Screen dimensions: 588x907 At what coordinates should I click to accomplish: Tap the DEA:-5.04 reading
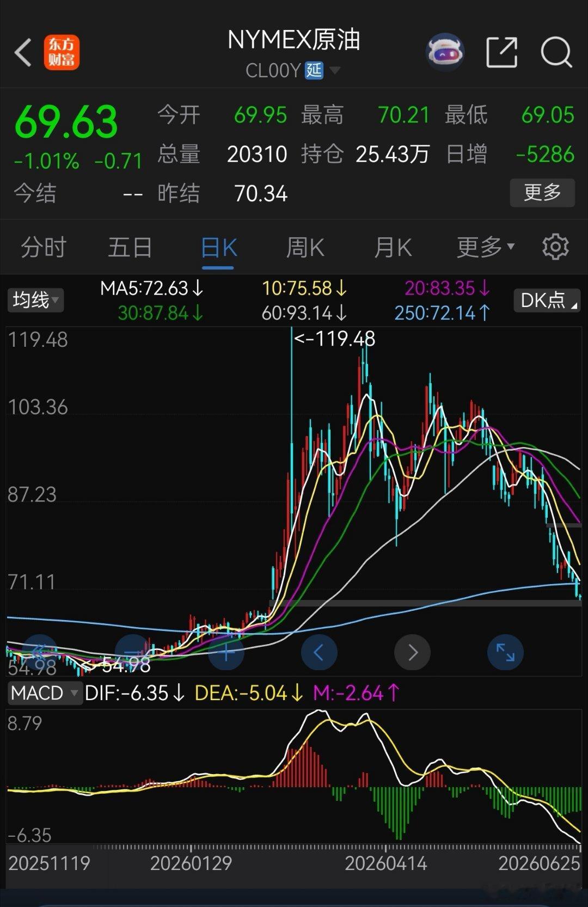pos(249,693)
